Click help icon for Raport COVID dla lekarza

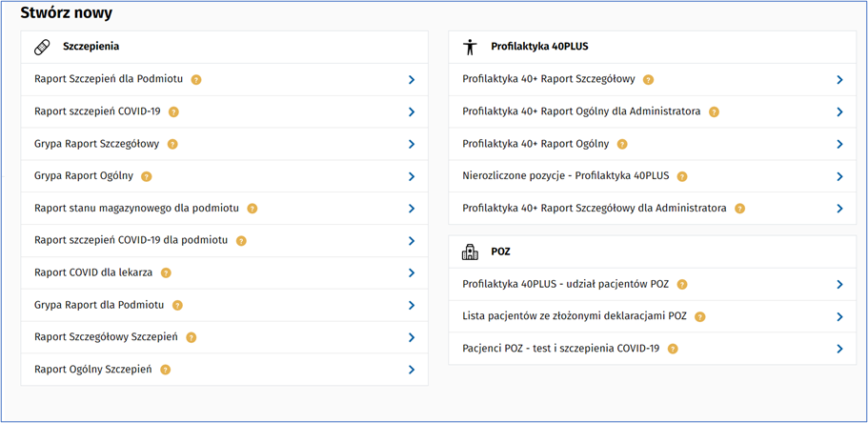pyautogui.click(x=166, y=272)
